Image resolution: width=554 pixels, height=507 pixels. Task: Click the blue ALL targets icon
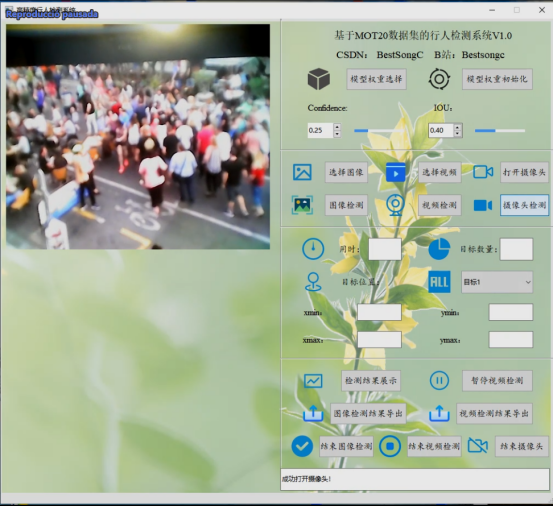tap(439, 282)
